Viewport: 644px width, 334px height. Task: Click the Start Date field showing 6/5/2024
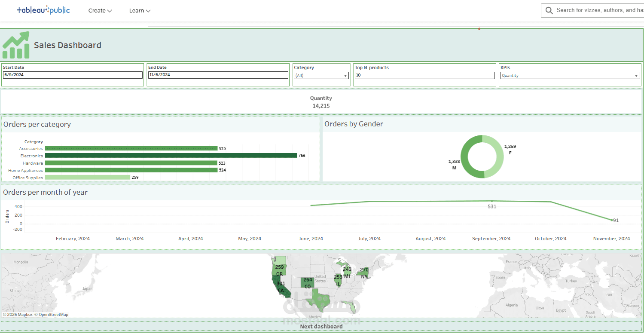click(72, 75)
